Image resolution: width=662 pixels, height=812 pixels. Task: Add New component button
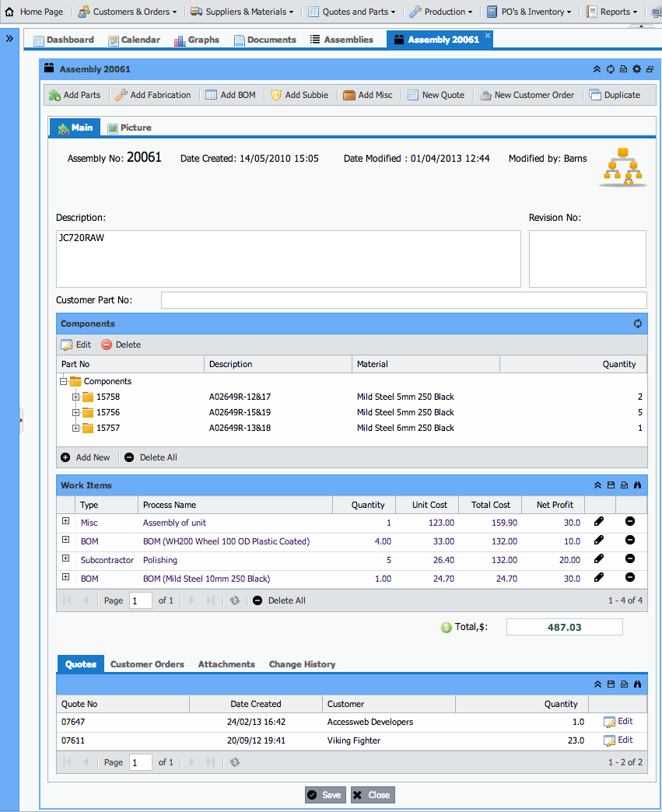click(x=86, y=458)
